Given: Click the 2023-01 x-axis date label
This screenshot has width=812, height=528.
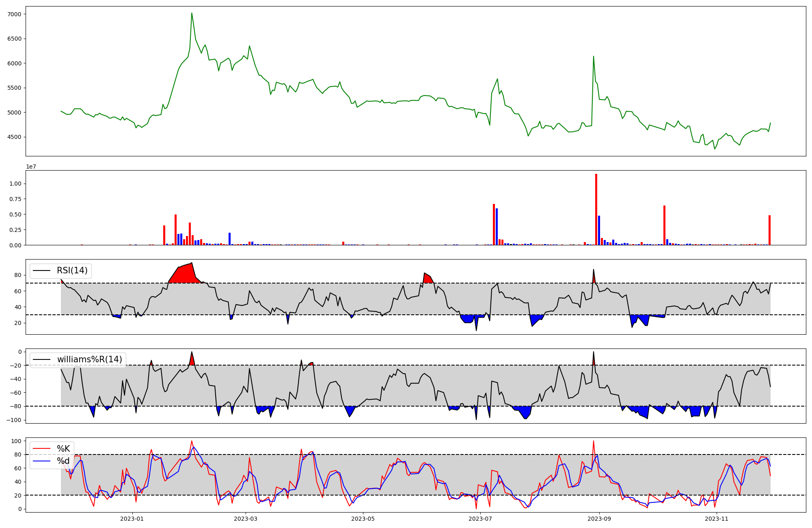Looking at the screenshot, I should pyautogui.click(x=132, y=519).
